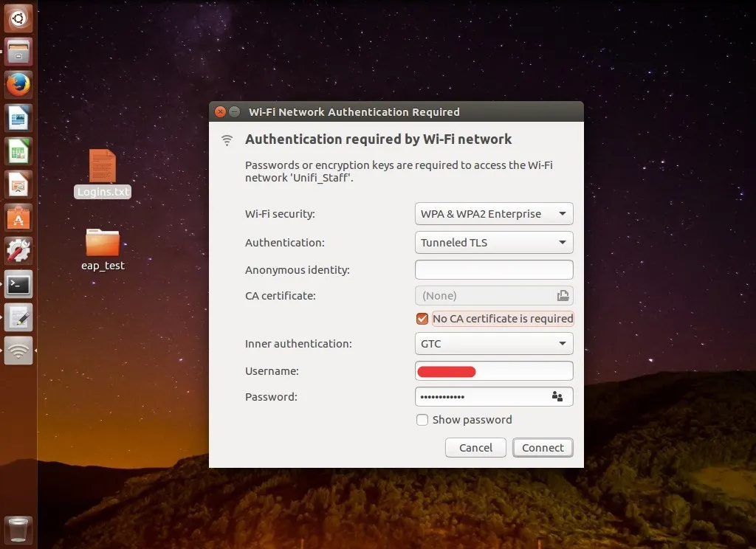756x549 pixels.
Task: Open System Settings wrench-and-gear icon
Action: tap(18, 251)
